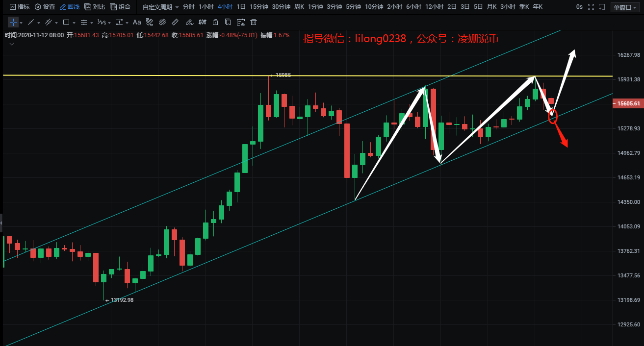The width and height of the screenshot is (644, 346).
Task: Select the rectangle shape tool
Action: [66, 22]
